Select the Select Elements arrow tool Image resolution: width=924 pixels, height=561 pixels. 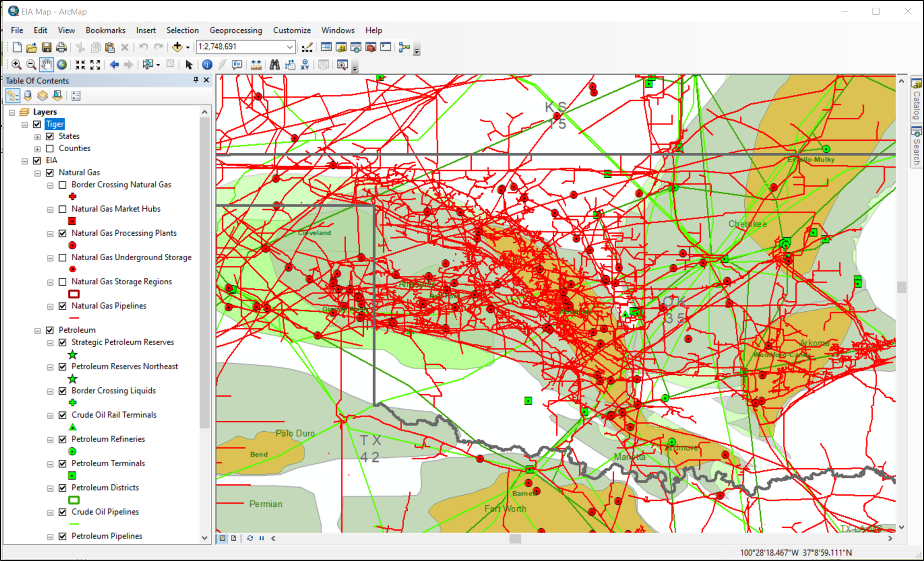(189, 65)
